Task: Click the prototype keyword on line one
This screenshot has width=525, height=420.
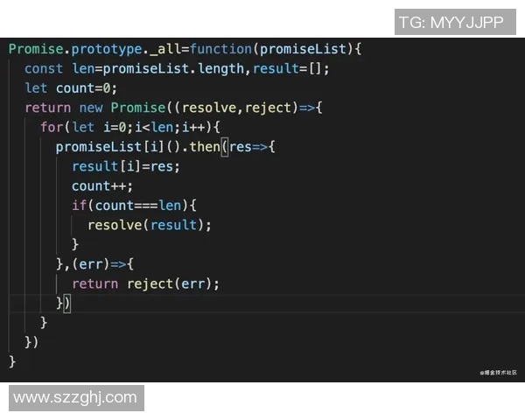Action: [107, 50]
